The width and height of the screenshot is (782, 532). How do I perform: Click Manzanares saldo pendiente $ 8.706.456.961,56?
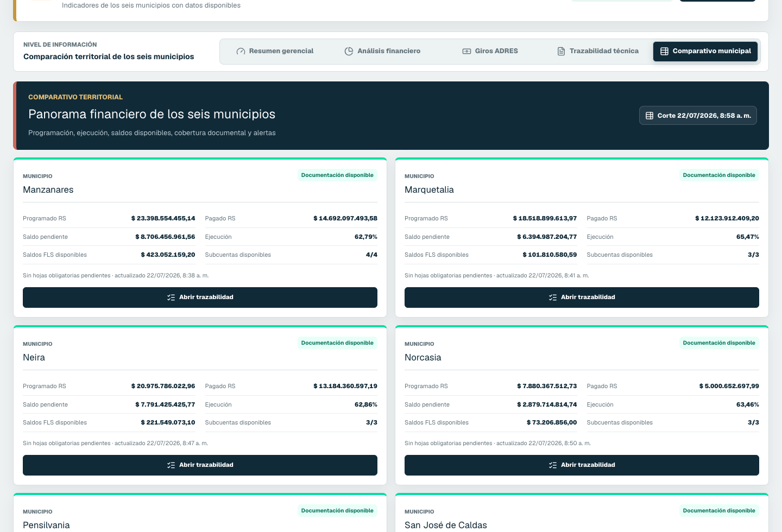point(165,237)
